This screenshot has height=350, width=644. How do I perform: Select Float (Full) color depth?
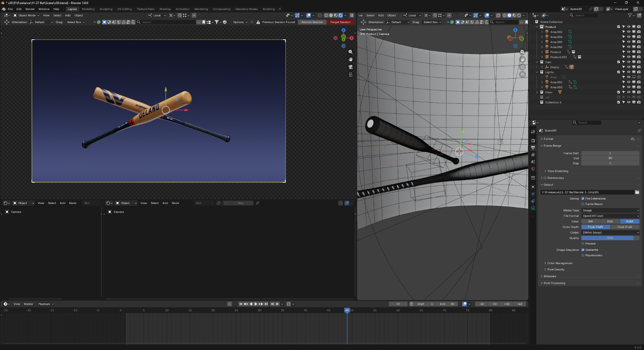pos(625,227)
